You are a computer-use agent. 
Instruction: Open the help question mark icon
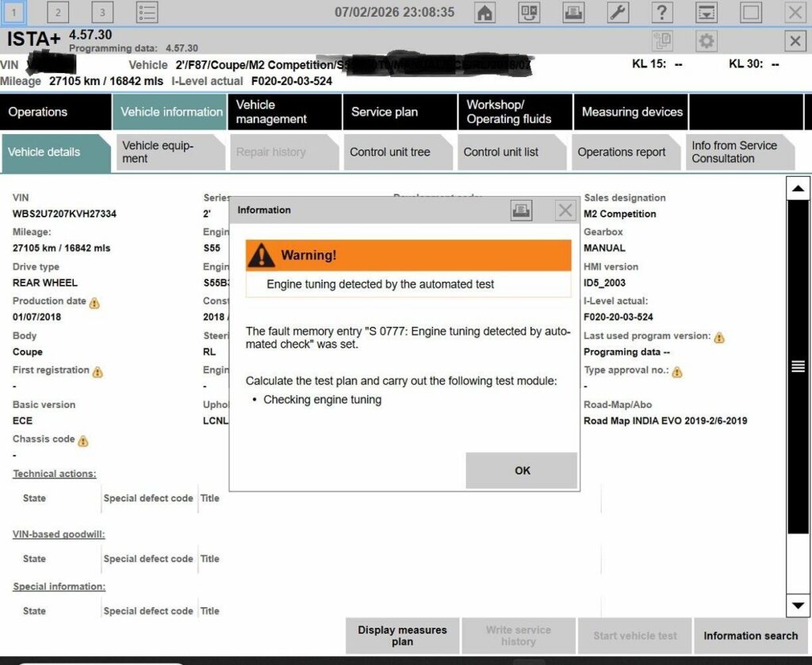tap(662, 13)
